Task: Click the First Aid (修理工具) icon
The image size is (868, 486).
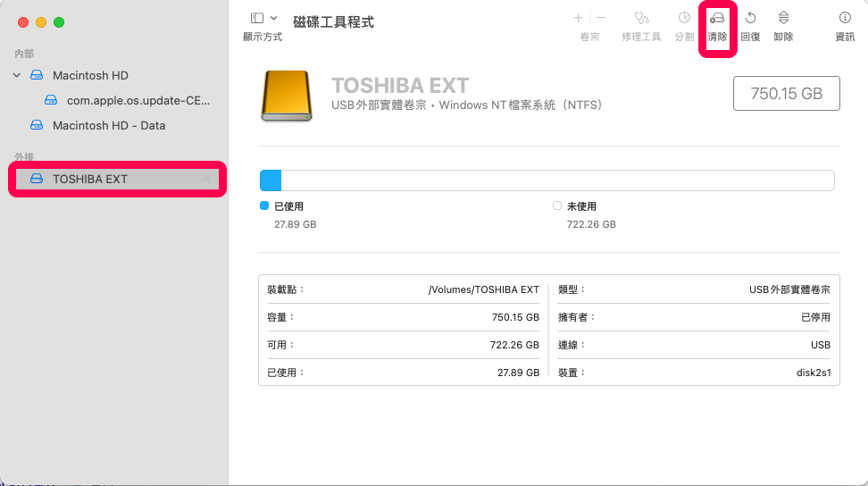Action: (641, 18)
